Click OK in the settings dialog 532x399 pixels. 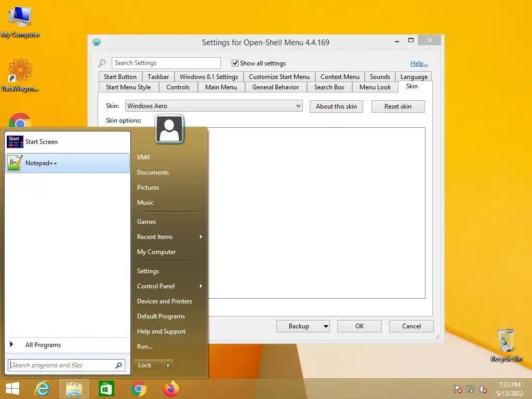point(360,326)
